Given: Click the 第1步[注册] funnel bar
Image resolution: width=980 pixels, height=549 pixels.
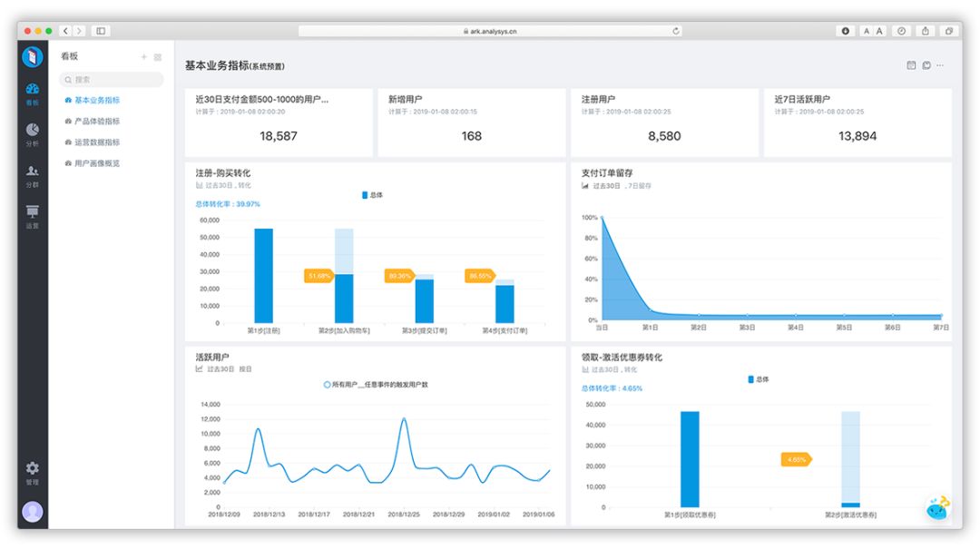Looking at the screenshot, I should [x=264, y=276].
